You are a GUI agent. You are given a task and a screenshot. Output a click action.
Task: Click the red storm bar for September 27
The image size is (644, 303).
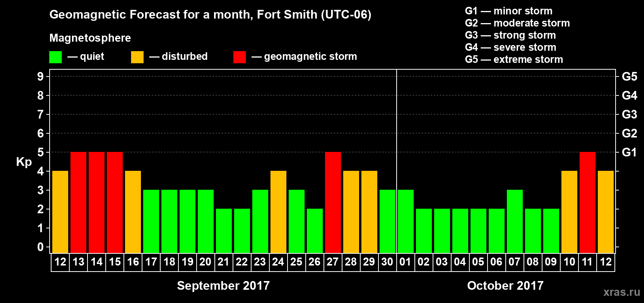click(x=333, y=203)
